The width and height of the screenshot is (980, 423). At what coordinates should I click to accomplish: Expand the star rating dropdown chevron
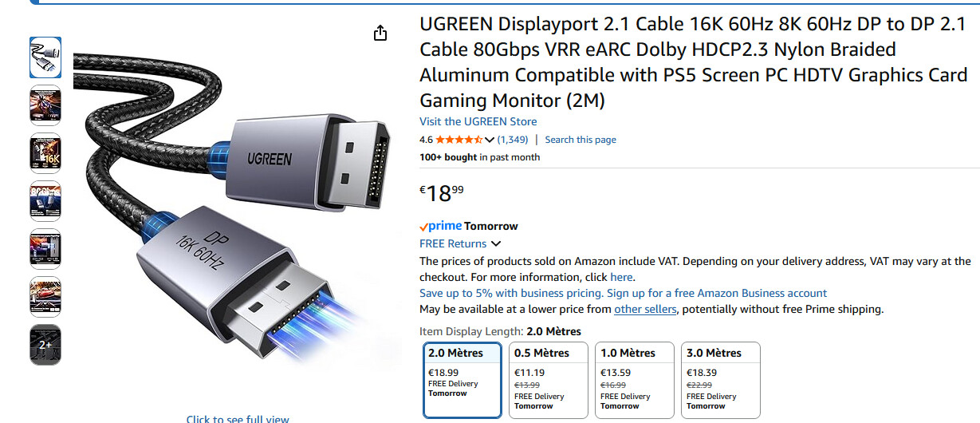pos(490,140)
